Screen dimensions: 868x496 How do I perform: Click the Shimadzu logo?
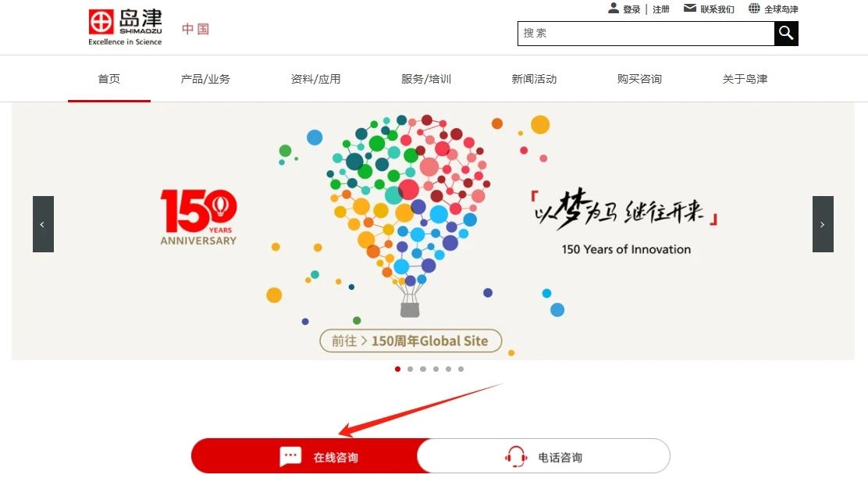(x=126, y=27)
